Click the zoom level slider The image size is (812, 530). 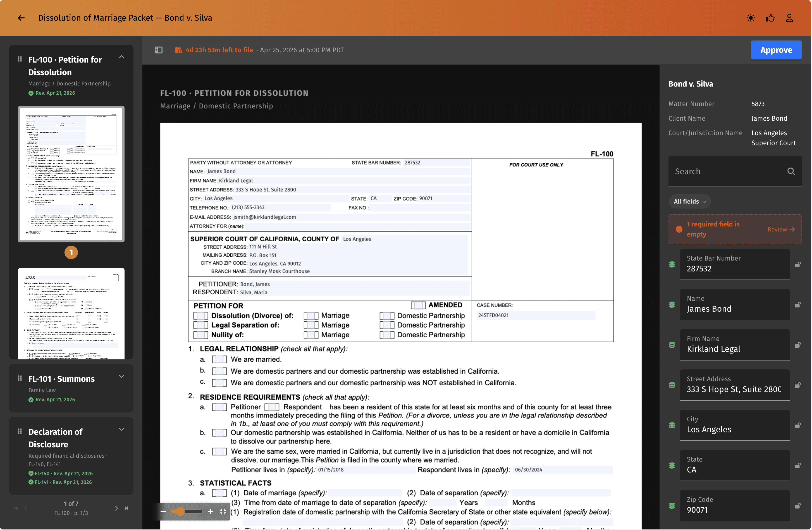[x=187, y=511]
